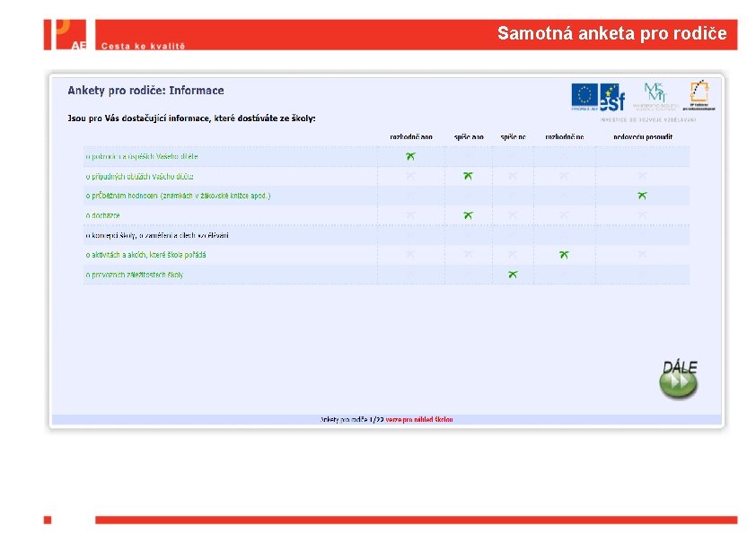Click the row label 'o koncepci školy, o zaměření'

coord(157,235)
